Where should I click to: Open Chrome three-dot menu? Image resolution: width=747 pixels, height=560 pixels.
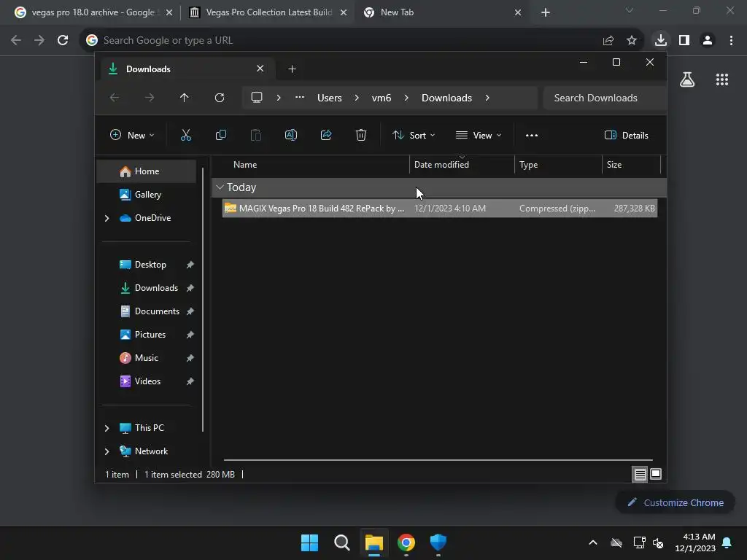coord(731,40)
